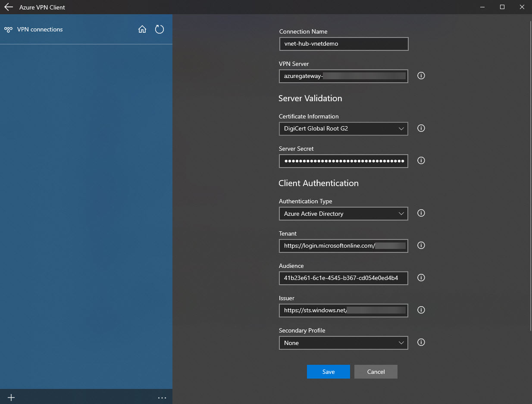
Task: Open the Secondary Profile dropdown
Action: (x=344, y=343)
